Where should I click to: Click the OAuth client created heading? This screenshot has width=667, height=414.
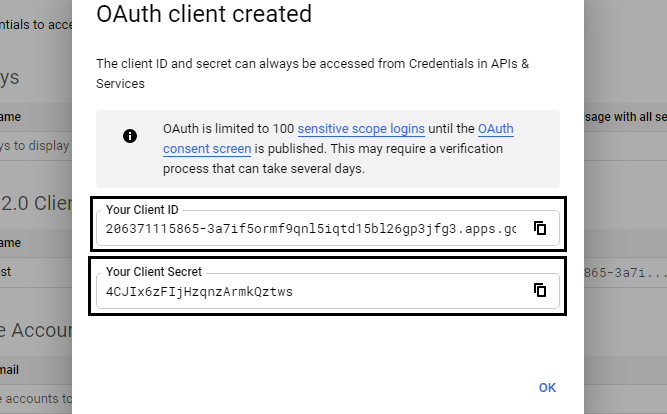pos(204,14)
